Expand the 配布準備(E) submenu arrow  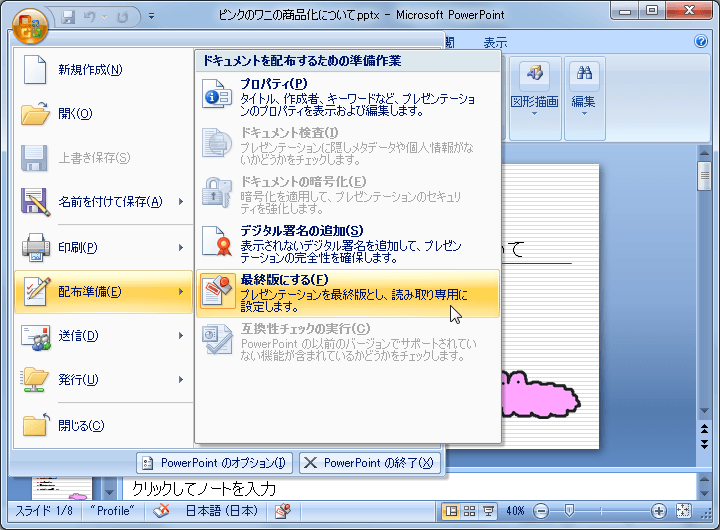click(181, 292)
